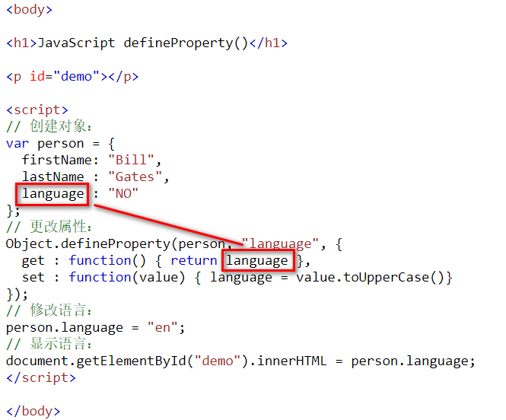Click the "demo" string inside getElementById
This screenshot has width=506, height=420.
click(x=218, y=361)
